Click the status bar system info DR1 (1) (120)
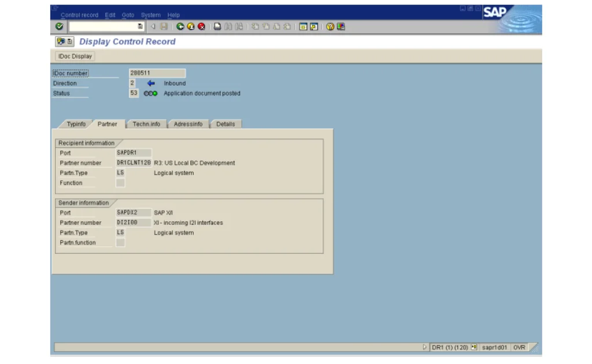This screenshot has width=592, height=364. (x=450, y=347)
